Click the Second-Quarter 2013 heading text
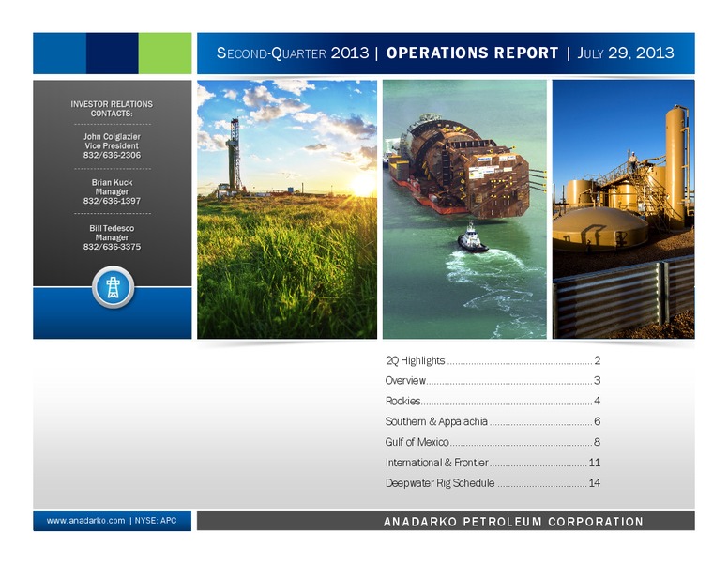This screenshot has width=728, height=563. click(x=293, y=53)
